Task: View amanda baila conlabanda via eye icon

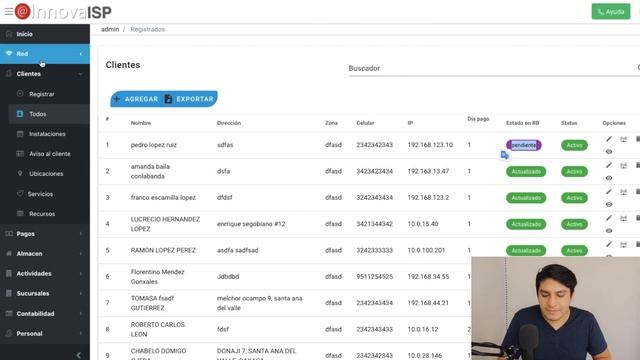Action: pos(609,178)
